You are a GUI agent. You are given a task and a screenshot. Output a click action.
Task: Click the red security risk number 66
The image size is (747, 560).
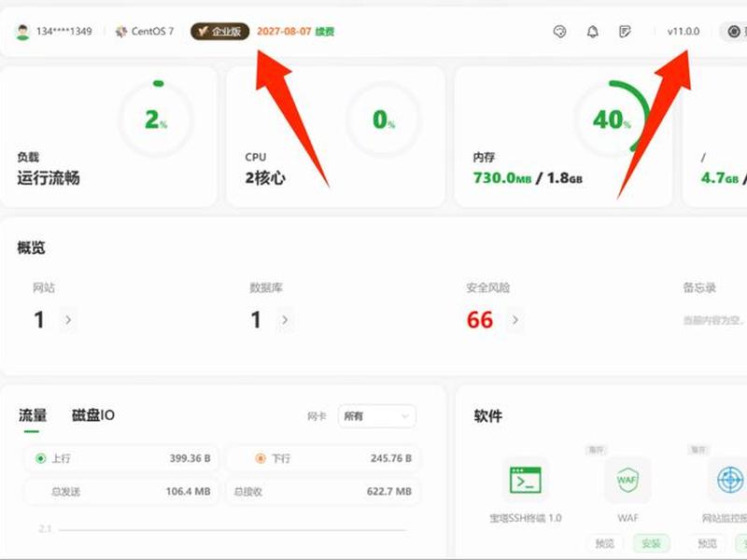[480, 320]
